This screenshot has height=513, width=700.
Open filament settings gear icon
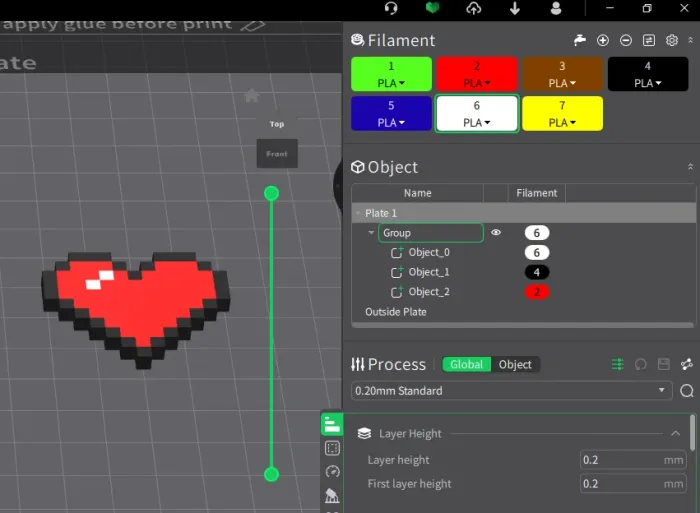click(x=672, y=41)
